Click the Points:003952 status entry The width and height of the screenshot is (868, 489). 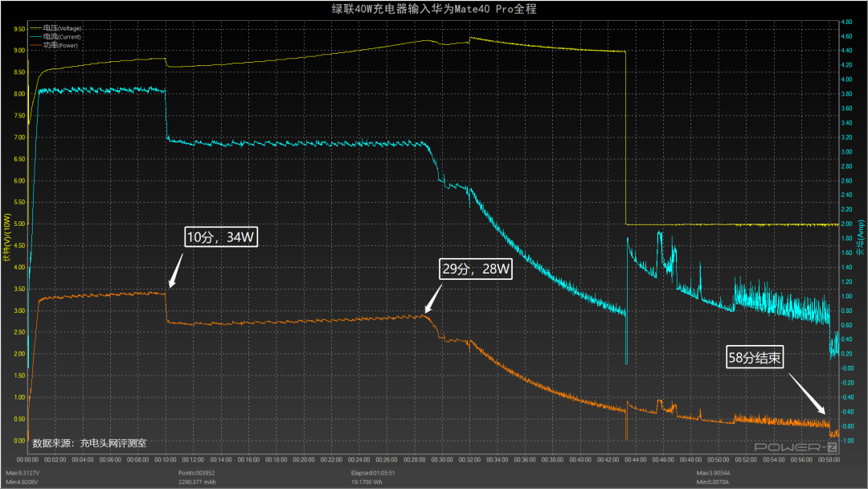pyautogui.click(x=197, y=473)
